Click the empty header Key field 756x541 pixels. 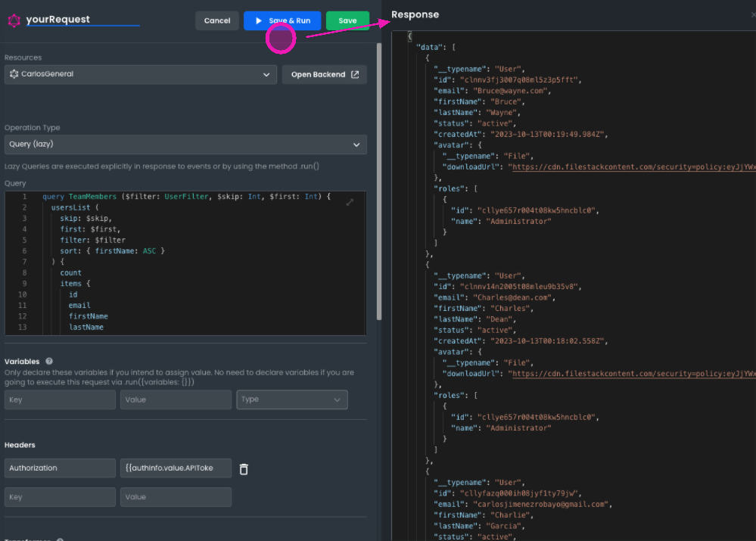60,497
